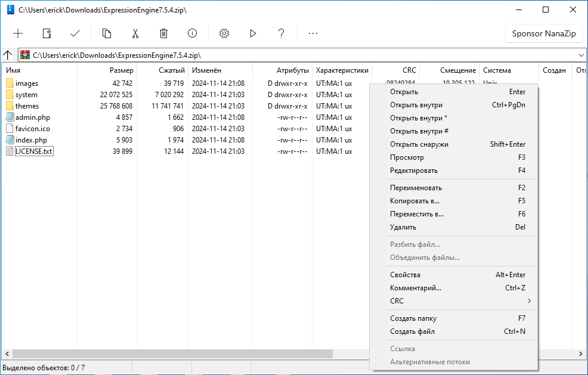Click the Add to archive plus icon
The width and height of the screenshot is (588, 375).
tap(18, 33)
